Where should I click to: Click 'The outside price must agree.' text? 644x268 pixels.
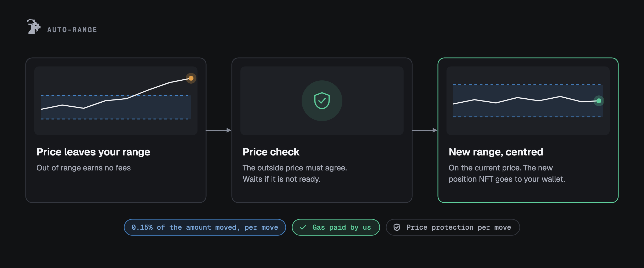(x=295, y=168)
